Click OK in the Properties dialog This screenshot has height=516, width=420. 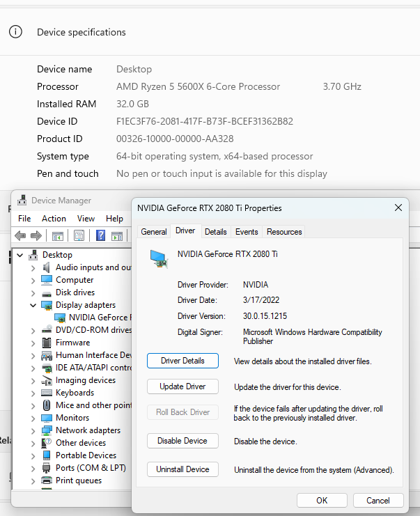pyautogui.click(x=322, y=501)
